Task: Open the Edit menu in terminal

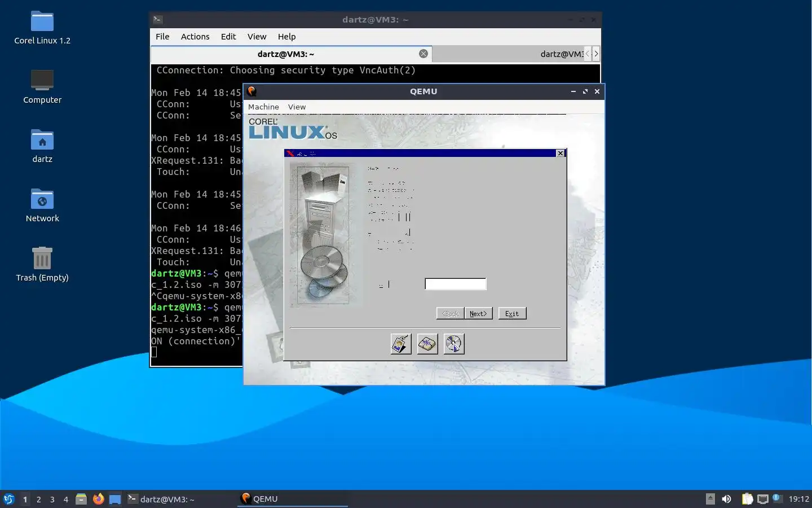Action: point(228,37)
